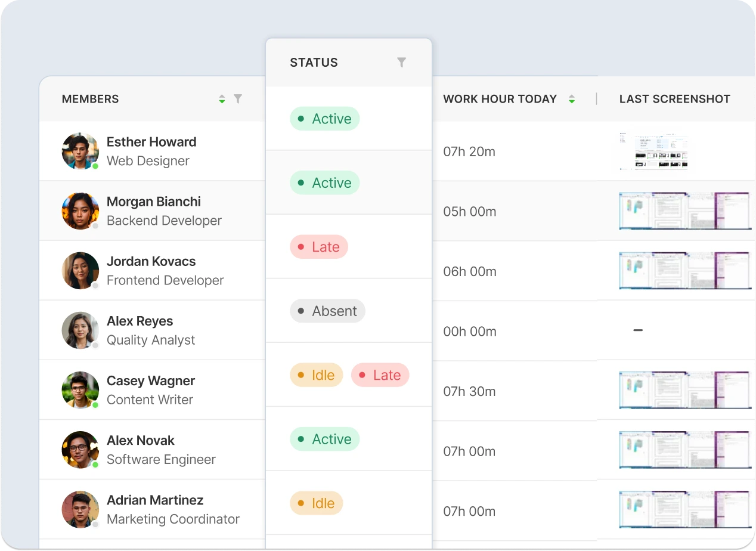
Task: Click Casey Wagner's avatar image
Action: [x=80, y=390]
